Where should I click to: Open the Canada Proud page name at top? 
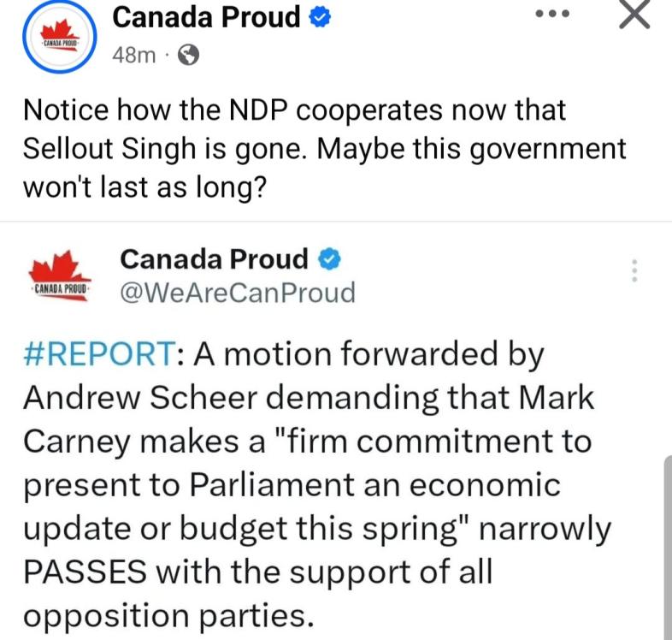click(x=207, y=16)
